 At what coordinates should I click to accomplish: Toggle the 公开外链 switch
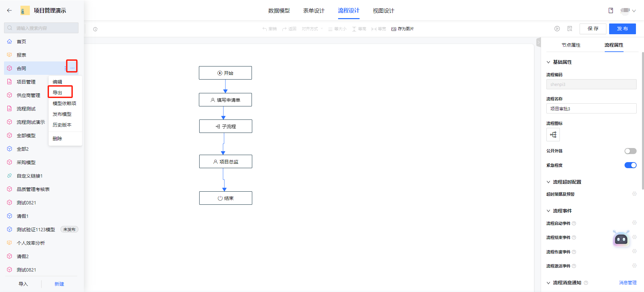(x=630, y=151)
